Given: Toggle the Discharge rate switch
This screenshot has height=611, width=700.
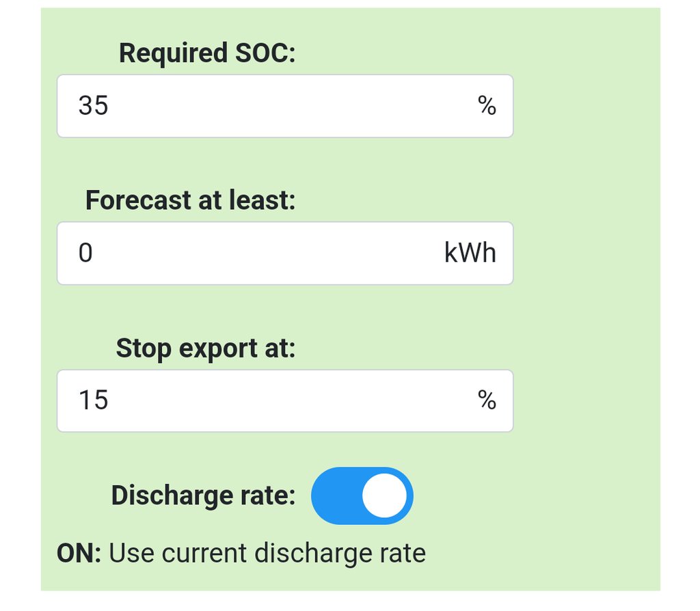Looking at the screenshot, I should (x=362, y=495).
